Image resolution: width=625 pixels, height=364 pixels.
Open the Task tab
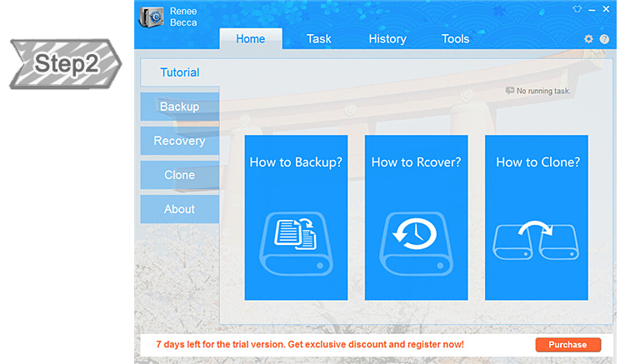coord(318,39)
